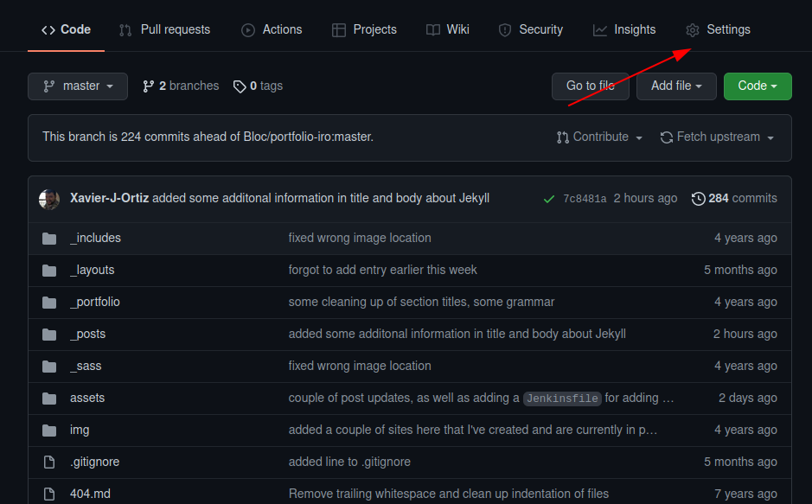Viewport: 812px width, 504px height.
Task: Click the Security shield icon
Action: (504, 29)
